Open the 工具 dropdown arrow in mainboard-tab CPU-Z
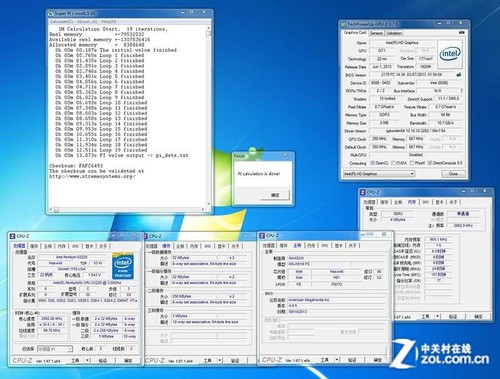Viewport: 500px width, 379px height. point(337,360)
